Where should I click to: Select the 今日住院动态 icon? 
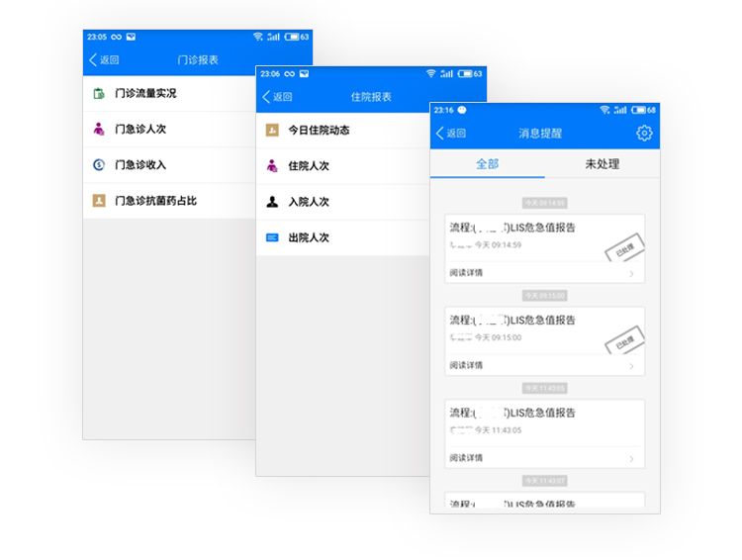pos(272,130)
